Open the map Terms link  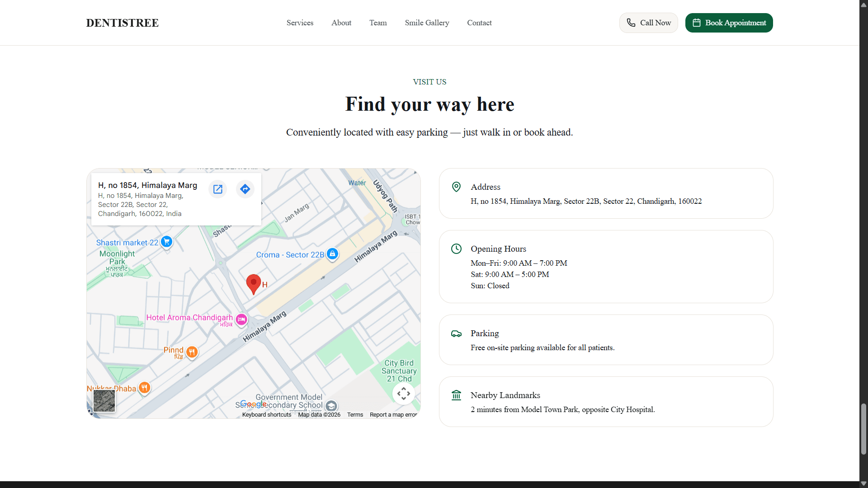[x=355, y=415]
